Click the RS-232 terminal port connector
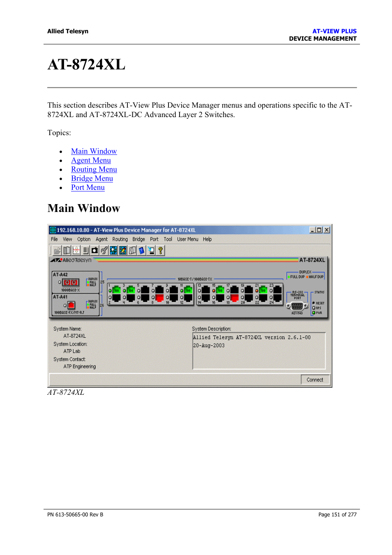The height and width of the screenshot is (555, 392). [x=297, y=306]
